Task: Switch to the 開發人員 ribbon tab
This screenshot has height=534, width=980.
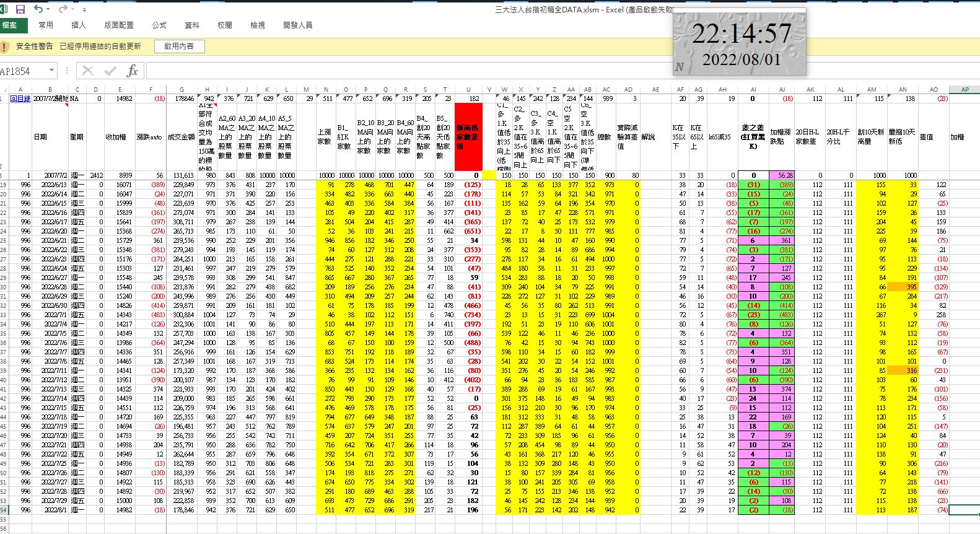Action: 298,25
